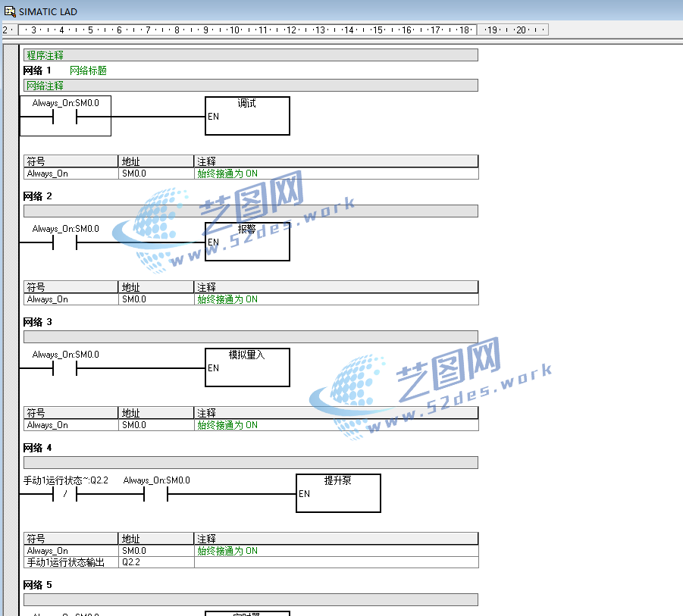Select the Always_On contact in network 2

click(65, 242)
